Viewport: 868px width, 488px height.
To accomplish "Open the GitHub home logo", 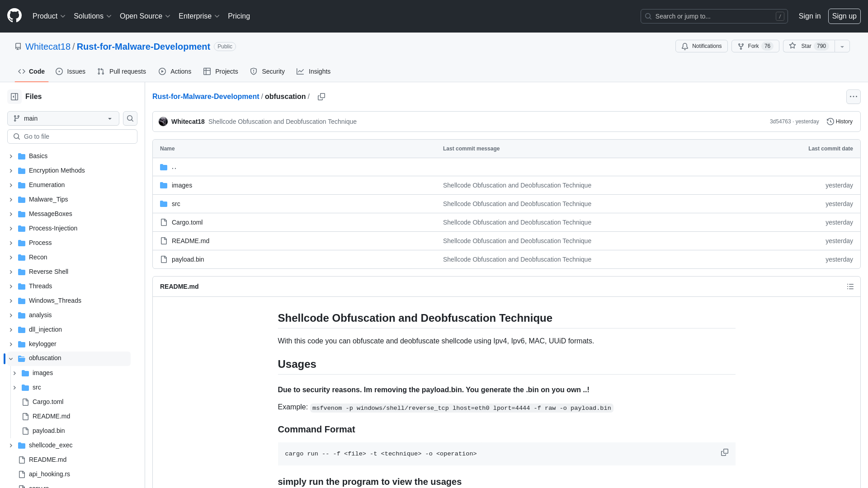I will pyautogui.click(x=14, y=16).
